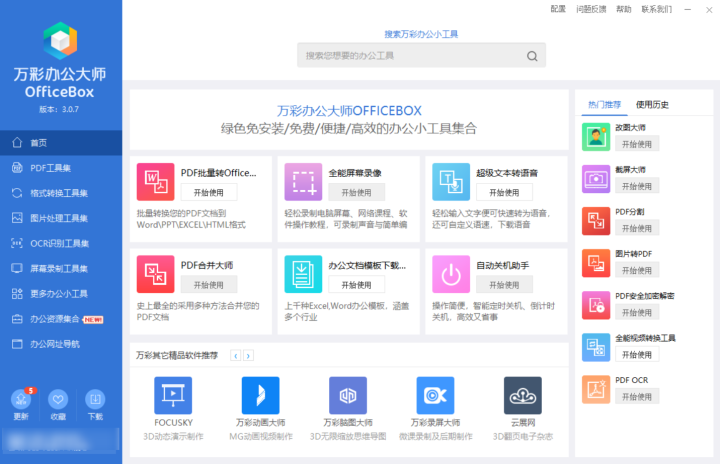Start using 全能视频转换工具
This screenshot has width=720, height=464.
point(637,354)
